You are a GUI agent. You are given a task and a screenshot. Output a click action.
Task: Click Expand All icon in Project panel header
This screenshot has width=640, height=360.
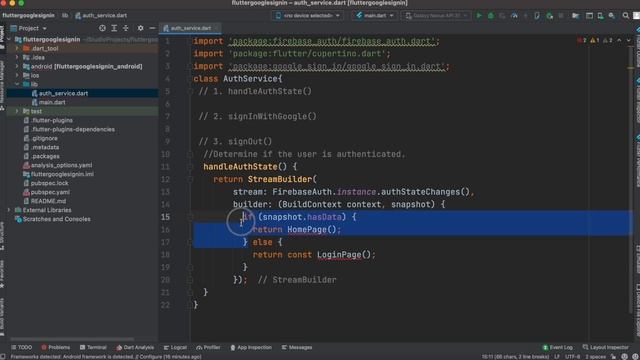(x=114, y=28)
